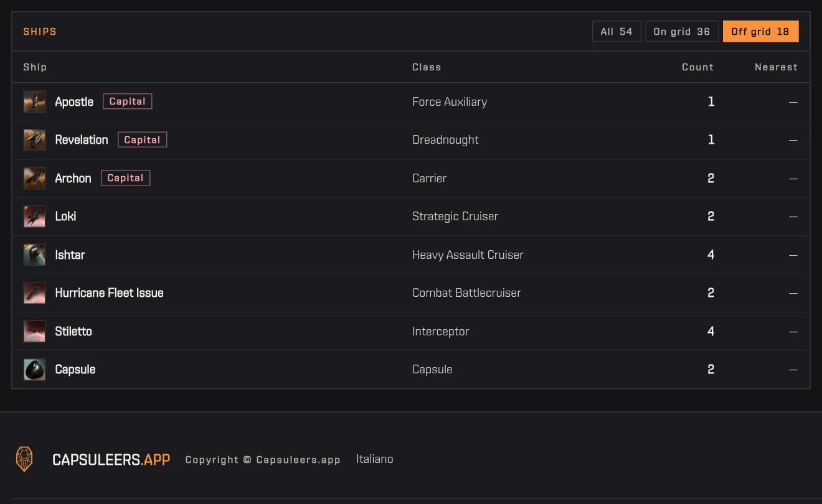Viewport: 822px width, 504px height.
Task: Click the Loki ship icon
Action: 34,217
